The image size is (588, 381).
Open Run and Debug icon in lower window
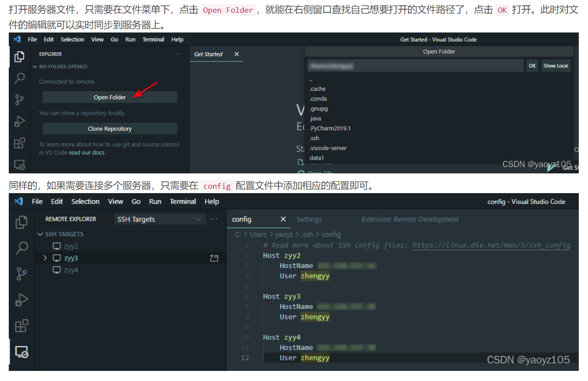(22, 300)
